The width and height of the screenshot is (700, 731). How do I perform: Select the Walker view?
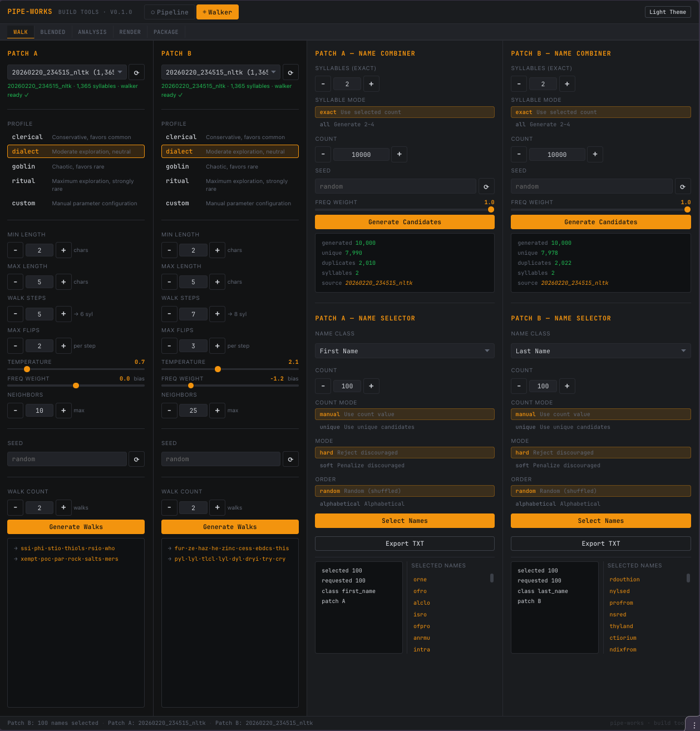tap(218, 12)
